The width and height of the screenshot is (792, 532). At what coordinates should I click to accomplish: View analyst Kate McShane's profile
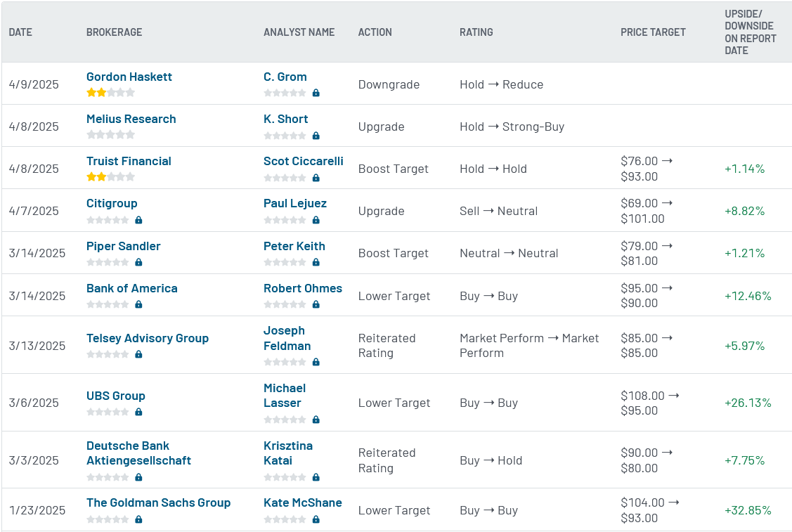pos(303,502)
